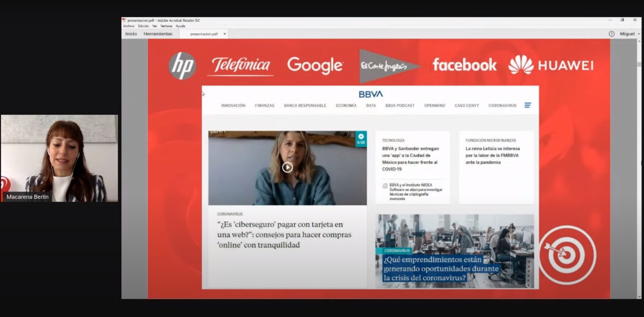The height and width of the screenshot is (317, 644).
Task: Open the CORONAVIRUS nav link
Action: tap(502, 106)
